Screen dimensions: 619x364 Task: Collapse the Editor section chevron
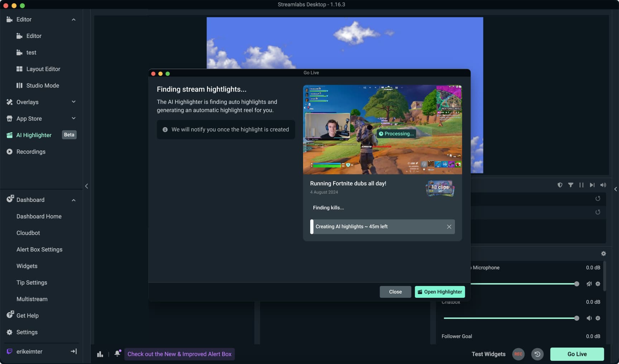73,20
